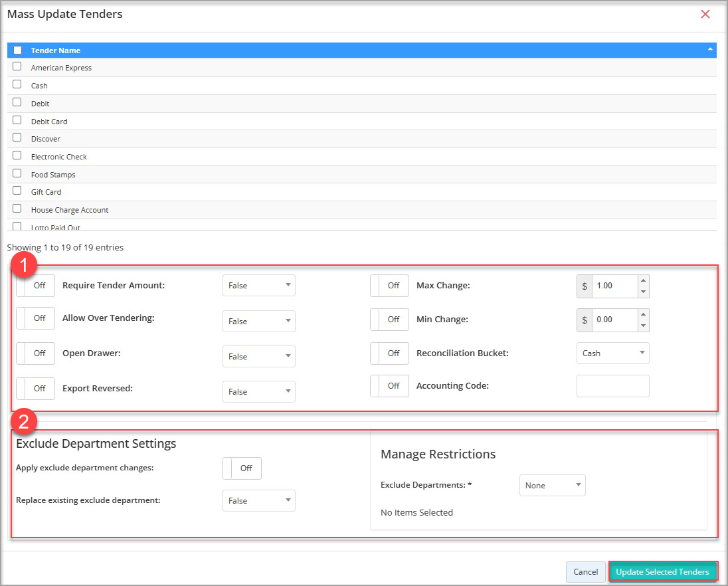The image size is (728, 586).
Task: Toggle the Allow Over Tendering switch
Action: [x=35, y=318]
